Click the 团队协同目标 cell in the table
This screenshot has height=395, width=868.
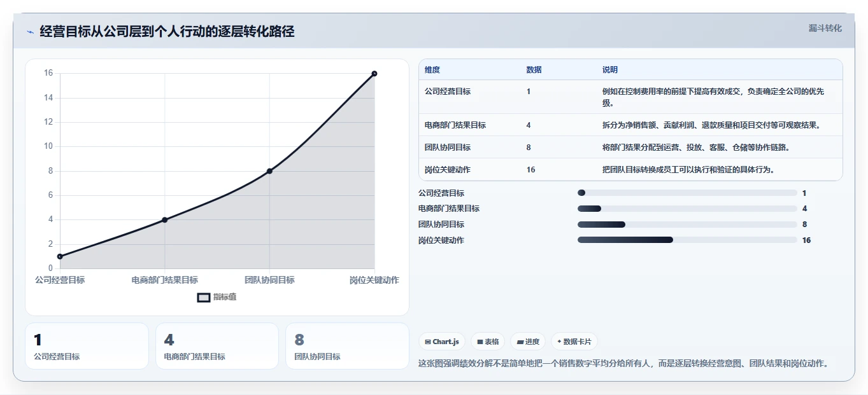click(448, 148)
